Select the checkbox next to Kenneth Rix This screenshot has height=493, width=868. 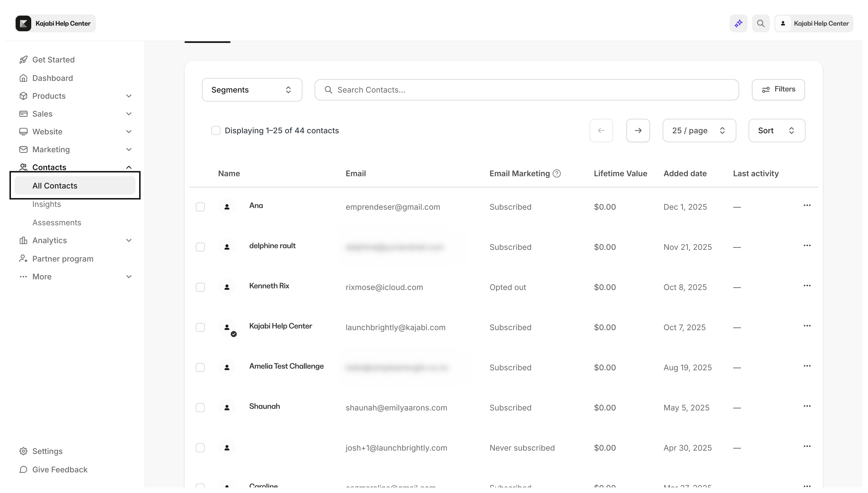[x=200, y=287]
